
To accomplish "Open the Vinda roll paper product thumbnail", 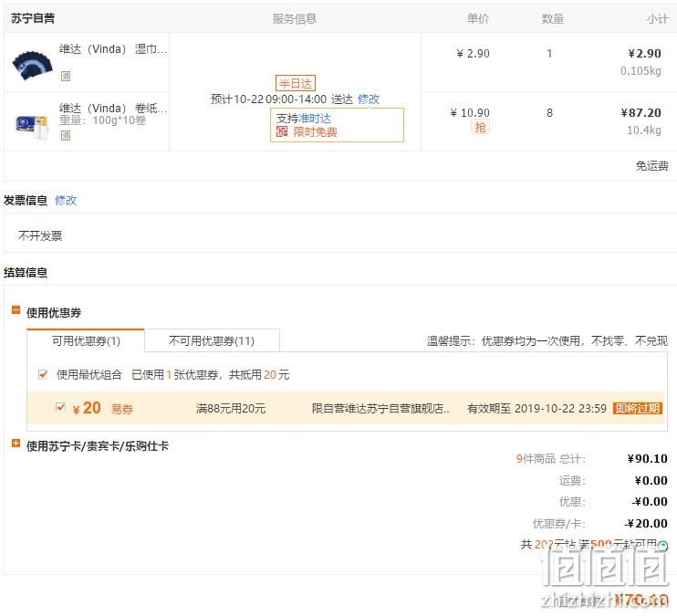I will [32, 126].
